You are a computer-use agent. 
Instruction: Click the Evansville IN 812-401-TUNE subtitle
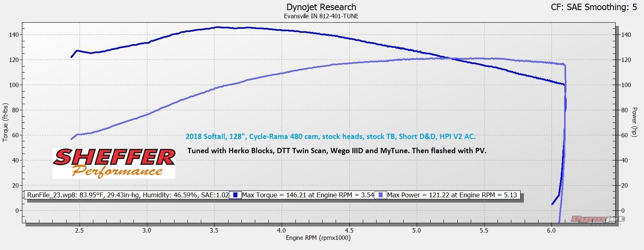pos(321,16)
